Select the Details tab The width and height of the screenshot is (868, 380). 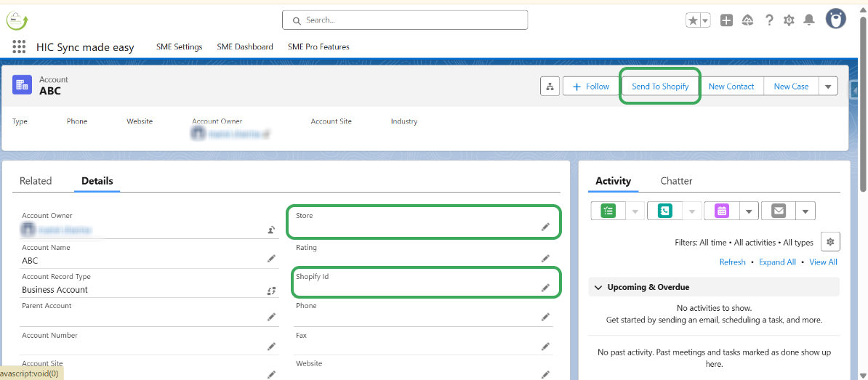tap(97, 181)
